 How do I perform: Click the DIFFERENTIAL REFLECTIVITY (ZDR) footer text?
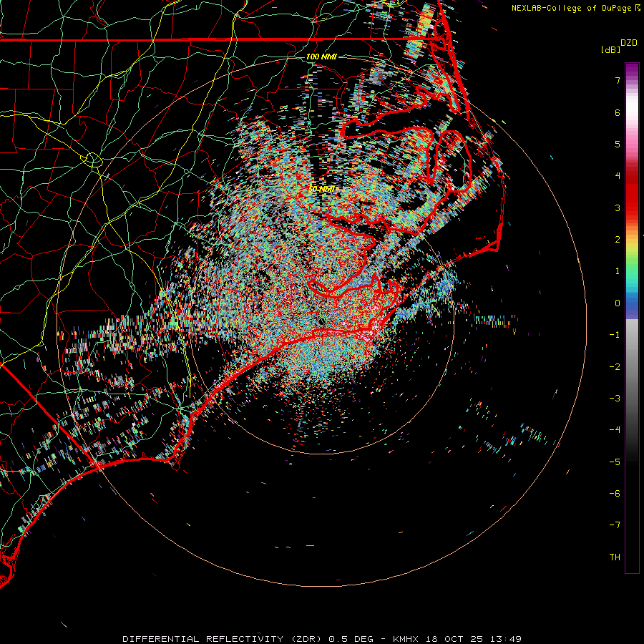[224, 639]
